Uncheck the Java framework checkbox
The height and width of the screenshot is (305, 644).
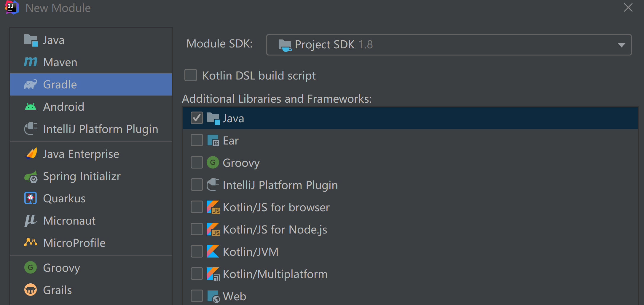point(197,118)
